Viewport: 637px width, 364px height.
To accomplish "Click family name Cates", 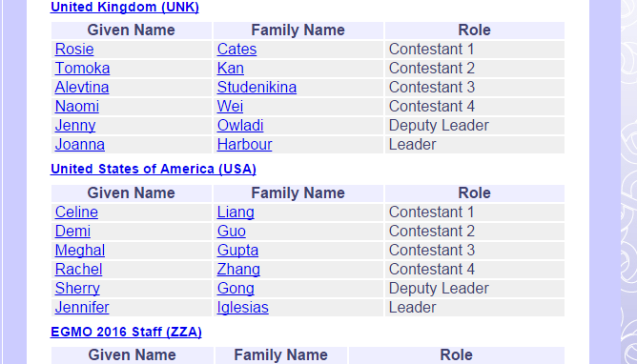I will tap(236, 50).
